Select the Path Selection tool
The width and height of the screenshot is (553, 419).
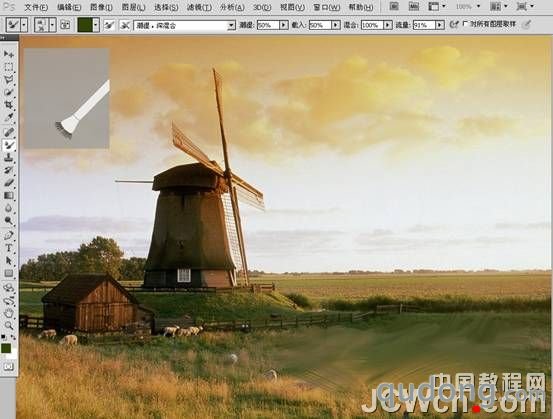(8, 261)
